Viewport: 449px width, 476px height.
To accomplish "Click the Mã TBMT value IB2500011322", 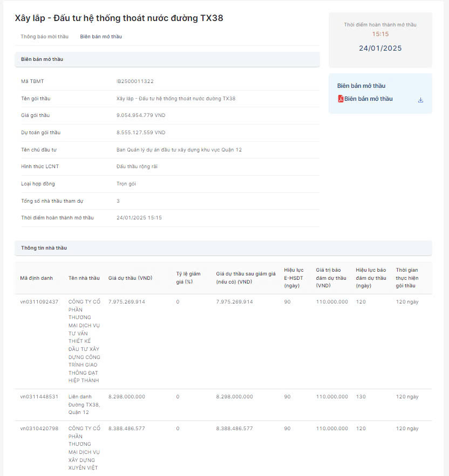I will 135,81.
